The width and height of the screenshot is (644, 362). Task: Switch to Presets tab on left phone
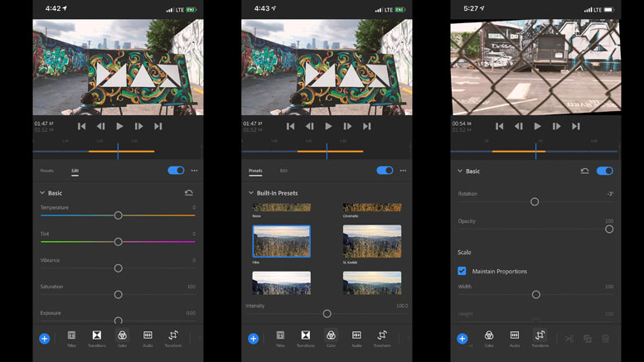(46, 171)
